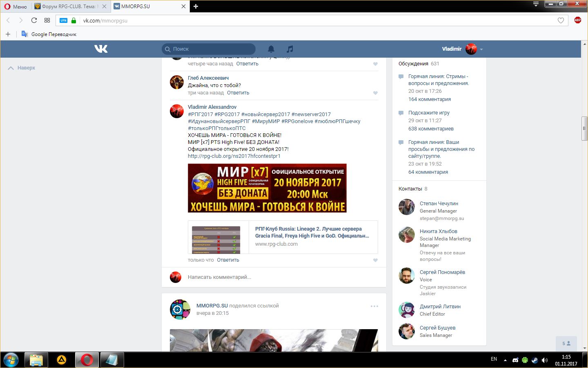
Task: Open the Steam tray icon
Action: [535, 360]
